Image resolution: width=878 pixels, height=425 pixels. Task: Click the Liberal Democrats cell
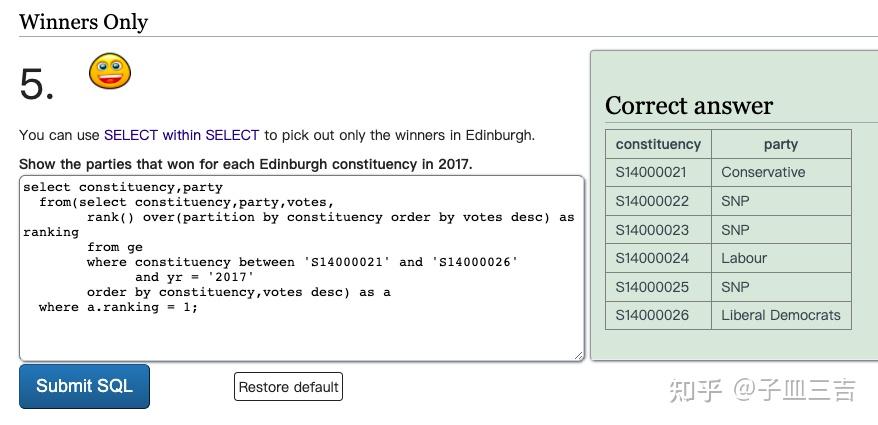780,315
